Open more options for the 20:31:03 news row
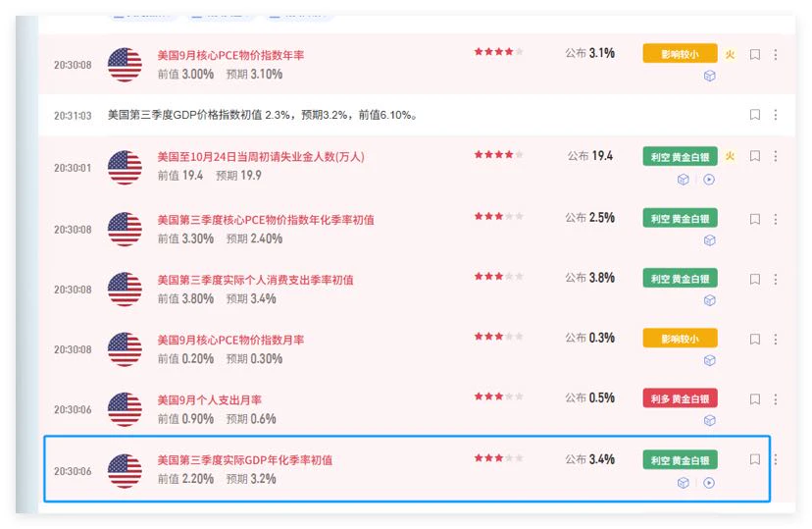 (x=776, y=115)
